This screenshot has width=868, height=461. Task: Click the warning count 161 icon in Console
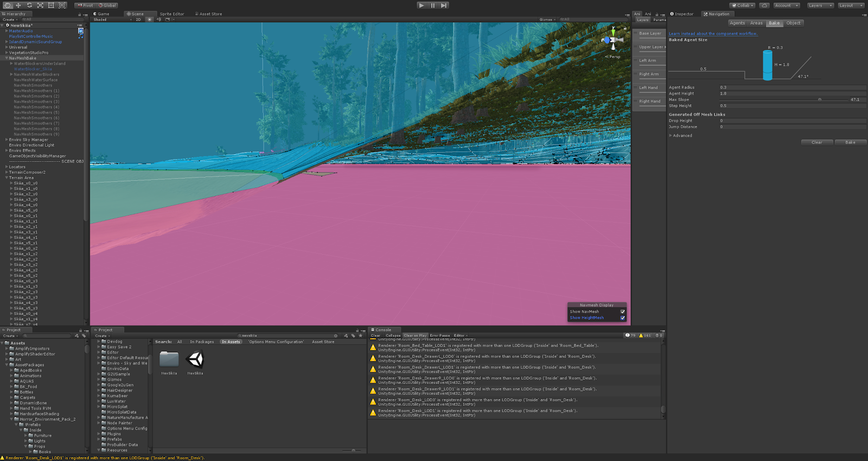pos(645,336)
